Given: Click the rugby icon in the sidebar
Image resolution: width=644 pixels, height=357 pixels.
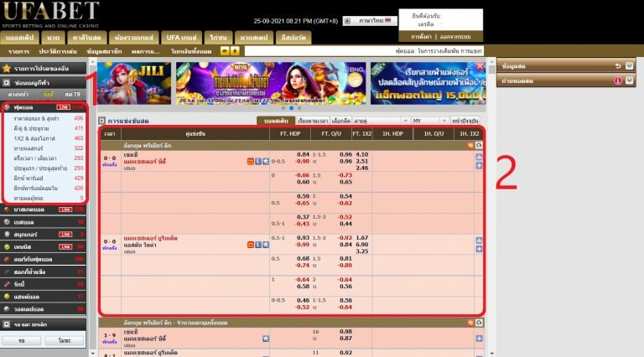Looking at the screenshot, I should pos(7,284).
